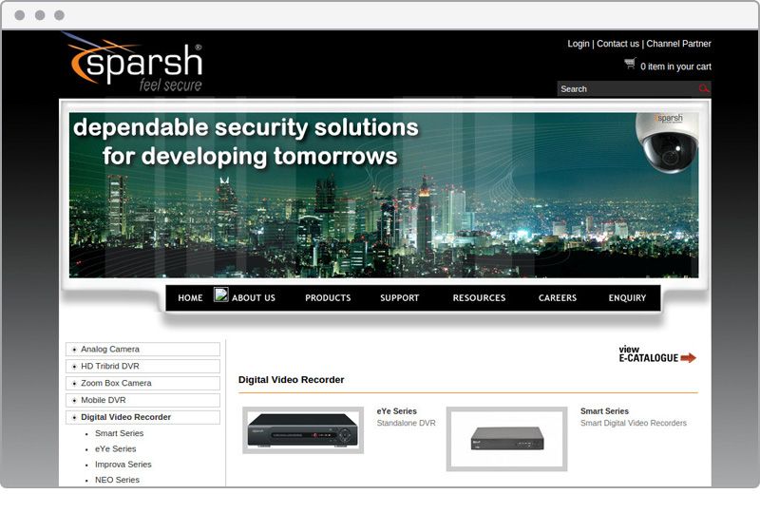Open the ABOUT US menu item
This screenshot has height=532, width=760.
[x=253, y=298]
